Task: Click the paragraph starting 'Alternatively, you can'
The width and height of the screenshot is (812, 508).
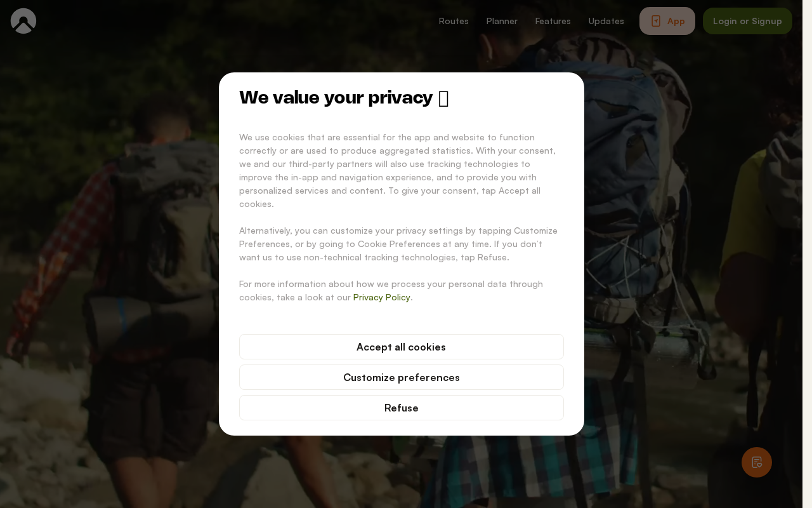Action: (x=398, y=244)
